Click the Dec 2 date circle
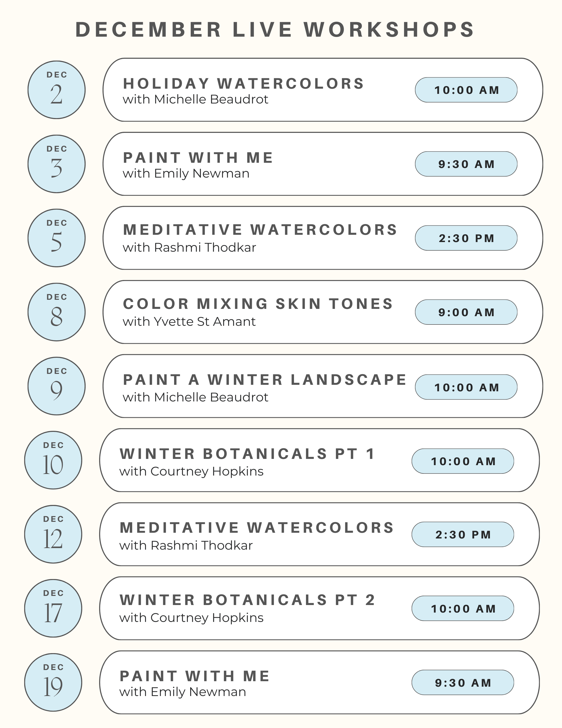 [x=56, y=90]
